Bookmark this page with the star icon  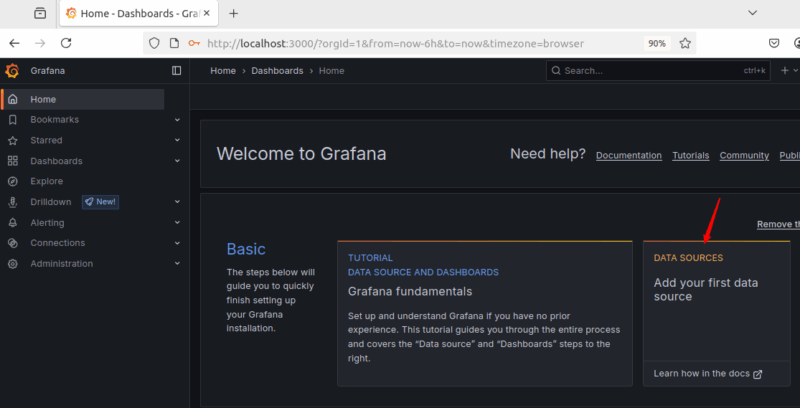pyautogui.click(x=685, y=43)
